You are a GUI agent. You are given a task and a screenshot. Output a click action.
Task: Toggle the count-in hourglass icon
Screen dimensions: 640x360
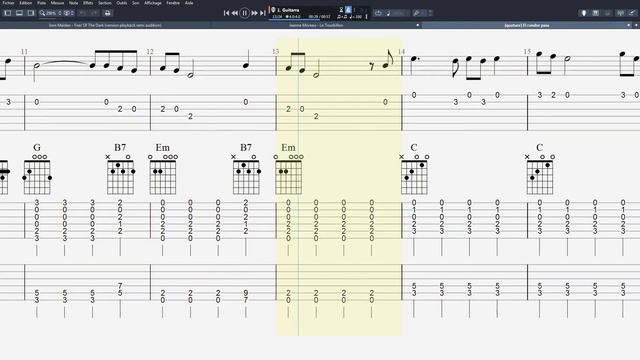tap(341, 10)
